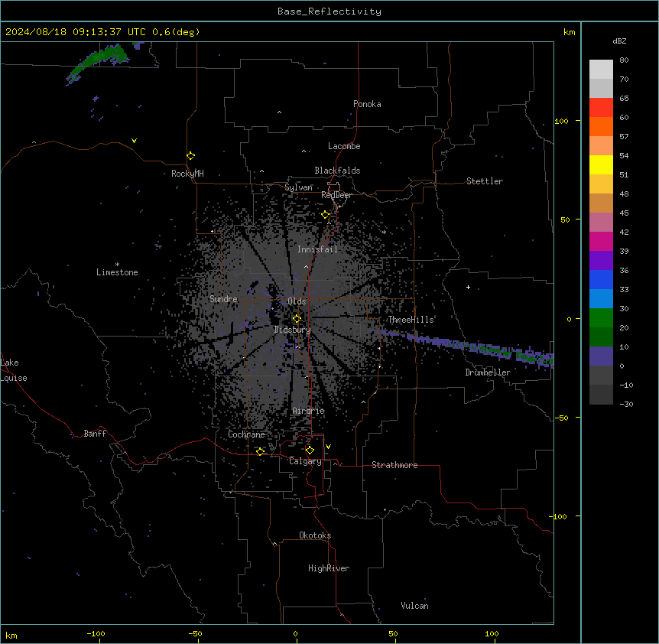Pick the magenta 39-42 dBZ legend swatch
Screen dimensions: 659x644
(x=601, y=241)
